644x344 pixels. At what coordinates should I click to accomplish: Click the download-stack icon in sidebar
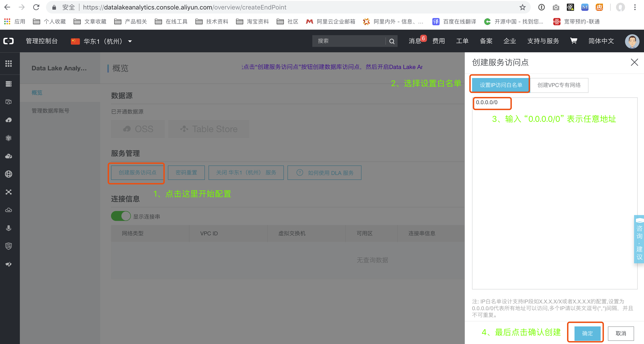(x=9, y=228)
